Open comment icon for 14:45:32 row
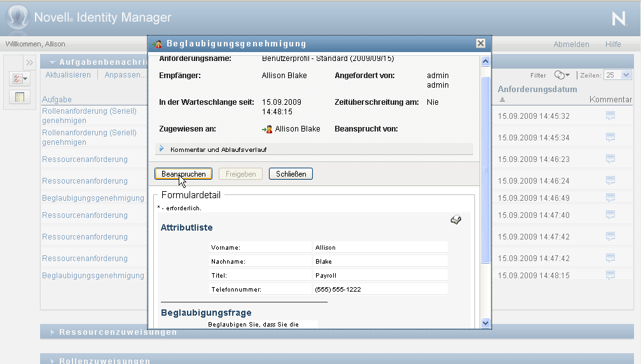This screenshot has width=641, height=364. tap(610, 116)
